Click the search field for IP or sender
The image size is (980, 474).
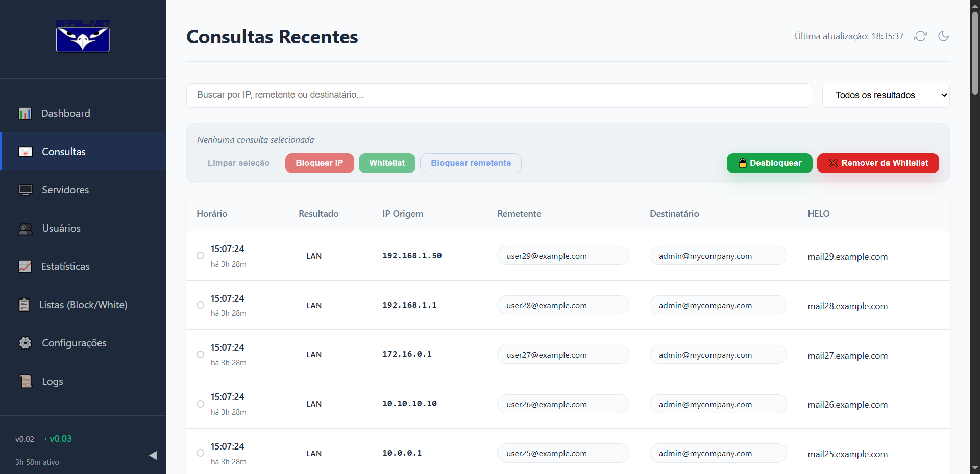(x=499, y=95)
